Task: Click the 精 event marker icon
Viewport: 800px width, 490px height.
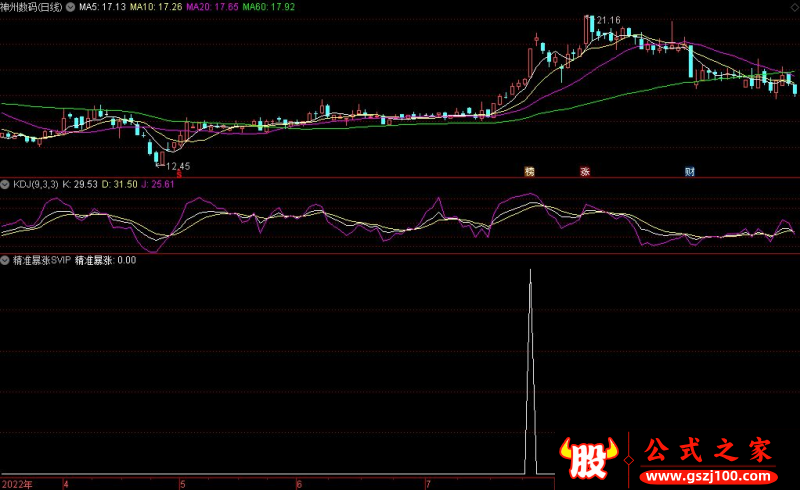Action: (530, 171)
